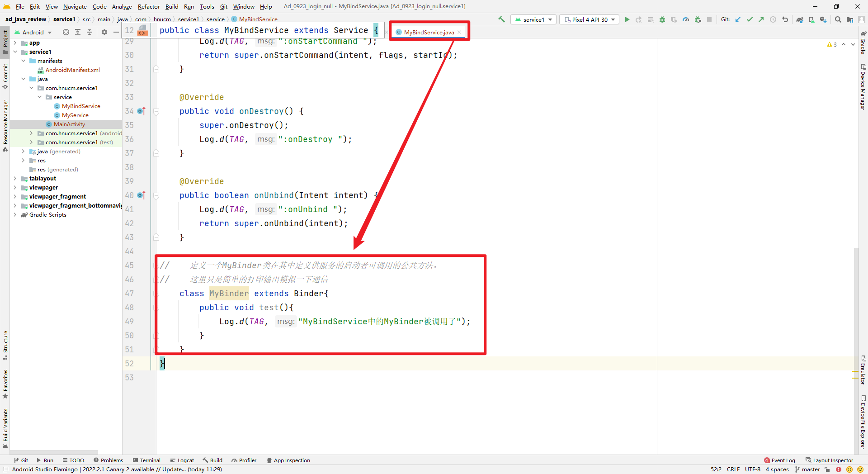This screenshot has height=474, width=868.
Task: Expand the tablayout module
Action: click(x=15, y=179)
